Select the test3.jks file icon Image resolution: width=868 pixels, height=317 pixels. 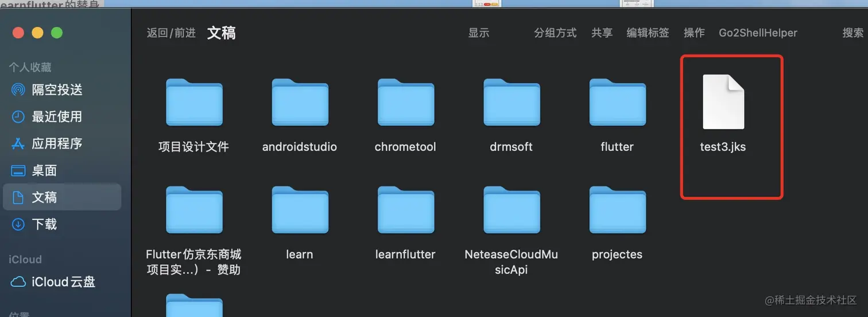tap(723, 102)
